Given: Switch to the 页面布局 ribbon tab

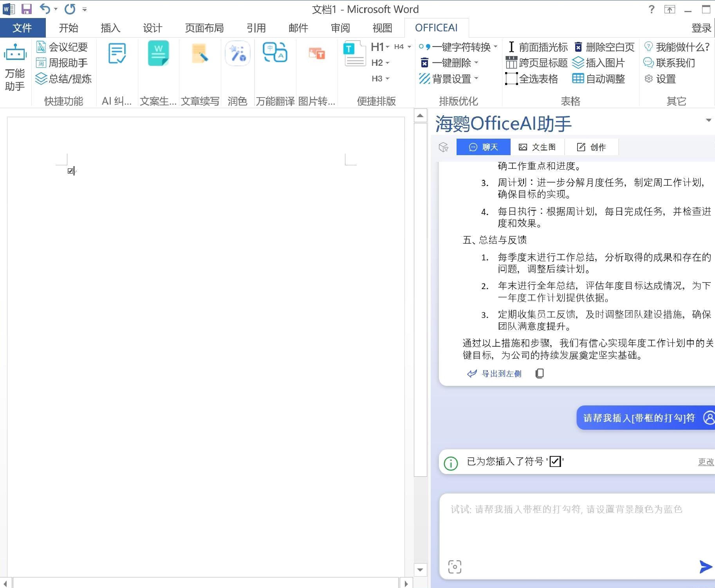Looking at the screenshot, I should (204, 28).
